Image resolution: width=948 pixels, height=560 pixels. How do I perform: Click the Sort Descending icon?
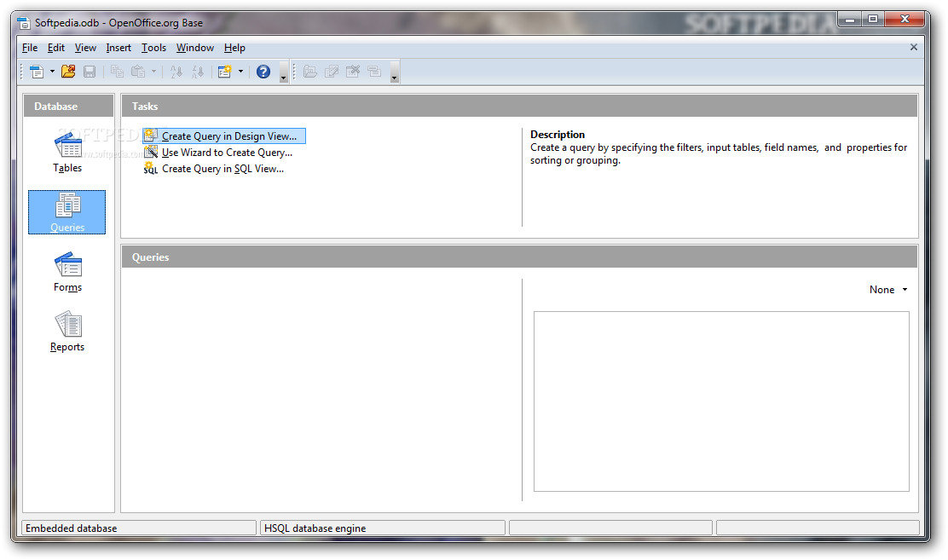[198, 72]
